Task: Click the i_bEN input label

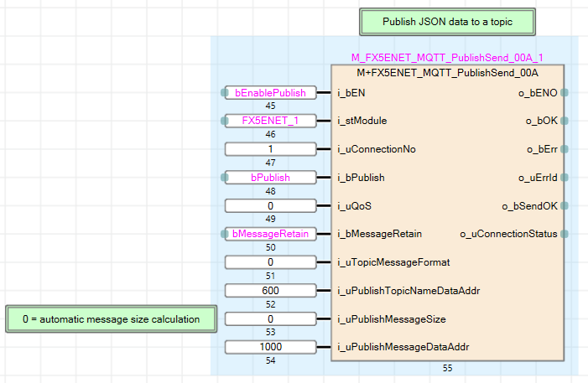Action: point(351,93)
